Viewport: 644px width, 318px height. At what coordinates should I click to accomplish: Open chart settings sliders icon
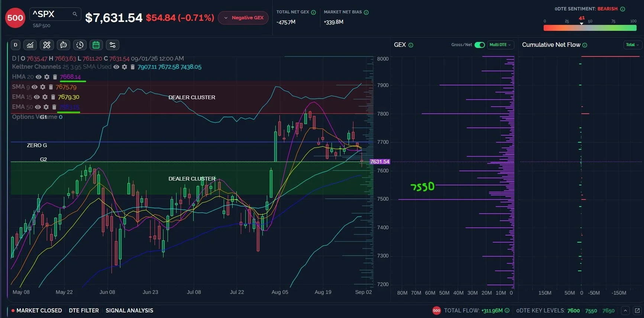(113, 45)
